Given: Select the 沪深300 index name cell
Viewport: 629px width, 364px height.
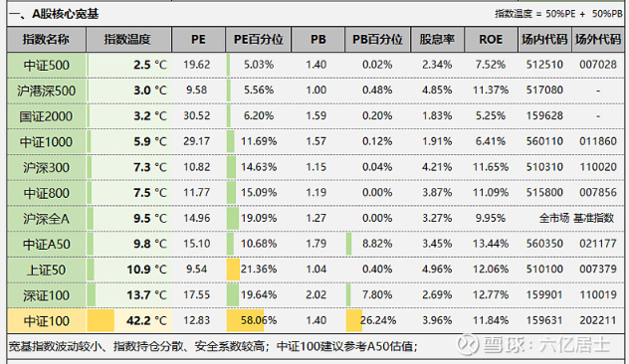Looking at the screenshot, I should pos(47,167).
